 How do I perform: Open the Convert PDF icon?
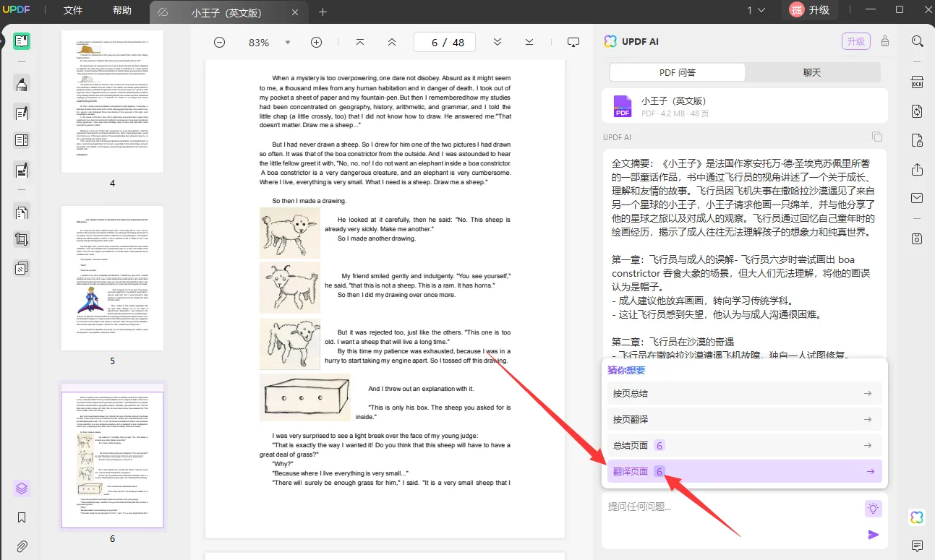tap(918, 111)
